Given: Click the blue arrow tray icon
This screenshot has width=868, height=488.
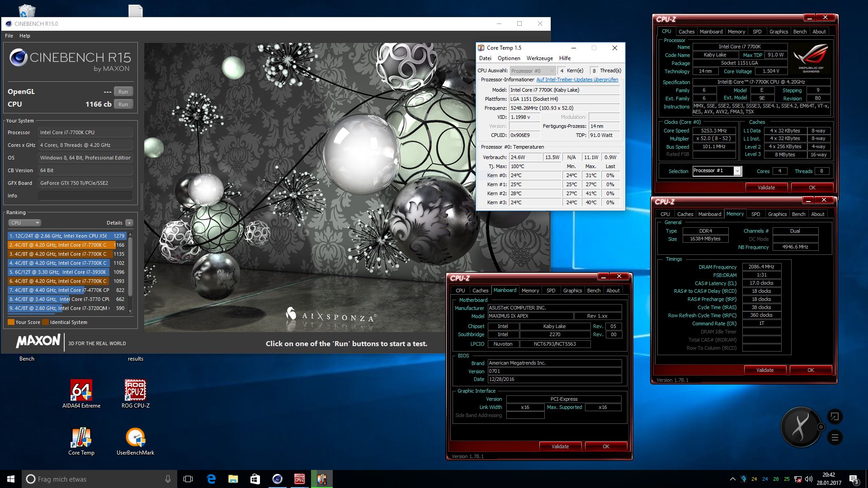Looking at the screenshot, I should tap(744, 479).
